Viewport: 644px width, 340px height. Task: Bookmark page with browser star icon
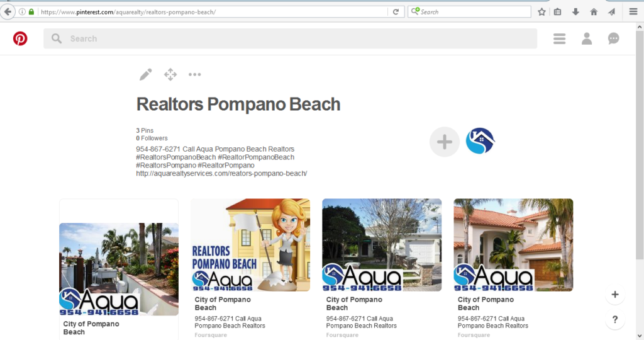[541, 12]
